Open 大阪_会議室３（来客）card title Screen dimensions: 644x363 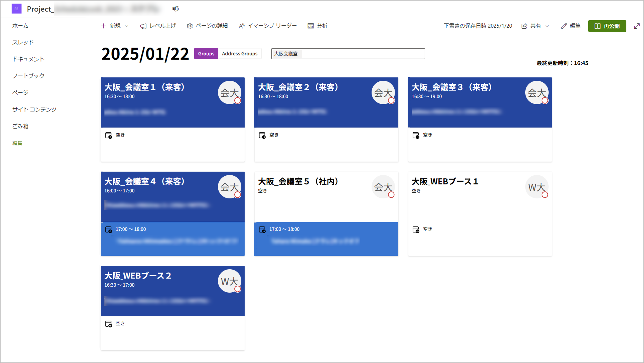452,87
